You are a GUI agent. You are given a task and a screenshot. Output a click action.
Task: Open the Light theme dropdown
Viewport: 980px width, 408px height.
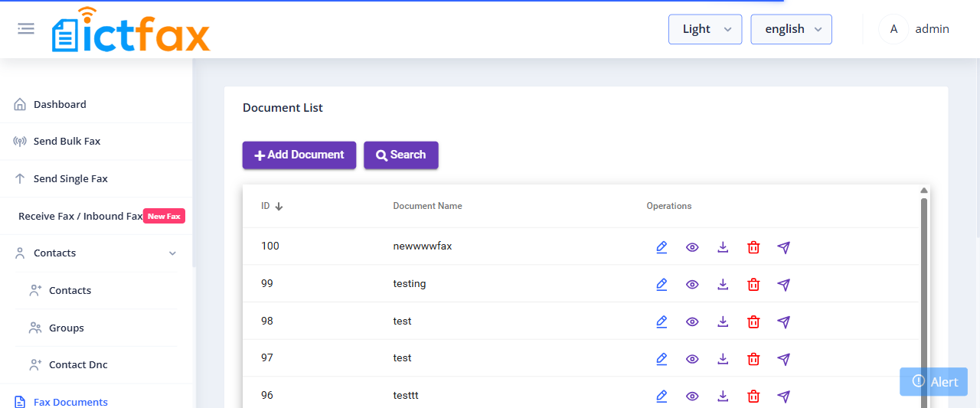pyautogui.click(x=705, y=29)
